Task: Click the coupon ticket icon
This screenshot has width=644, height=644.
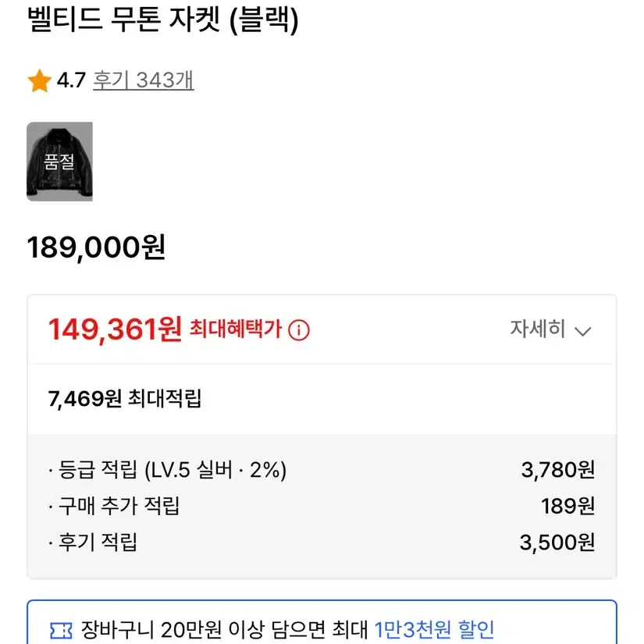Action: pos(61,631)
